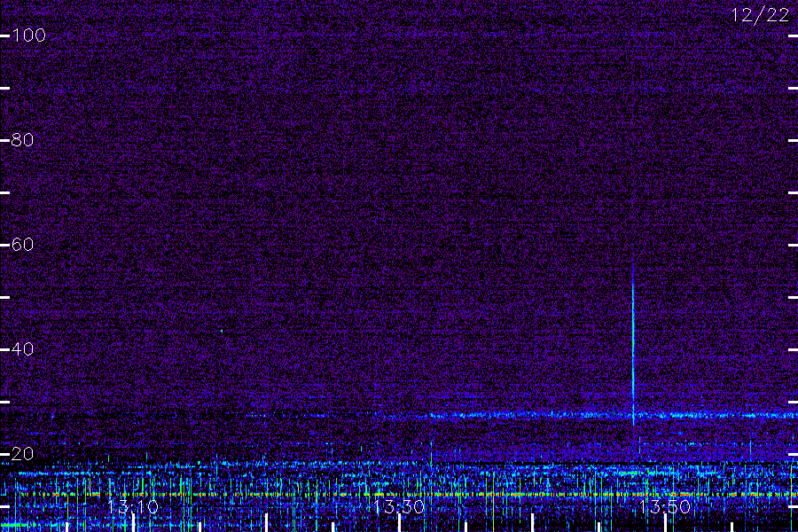Click the 40 frequency axis label
Viewport: 798px width, 532px height.
point(22,349)
